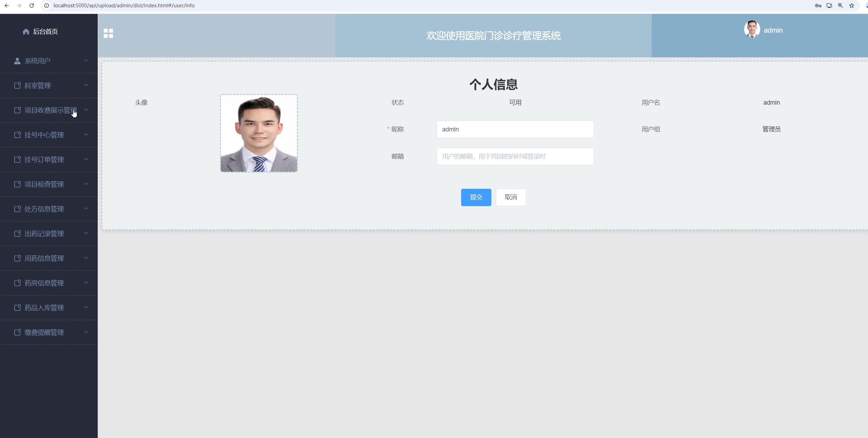Expand the 药品入库管理 chevron
The height and width of the screenshot is (438, 868).
(x=86, y=307)
